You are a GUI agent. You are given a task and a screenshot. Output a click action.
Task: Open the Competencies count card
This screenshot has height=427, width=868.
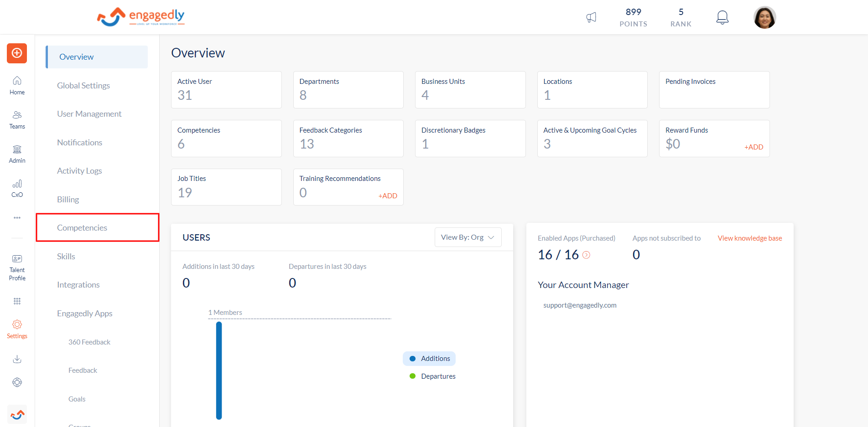click(226, 139)
